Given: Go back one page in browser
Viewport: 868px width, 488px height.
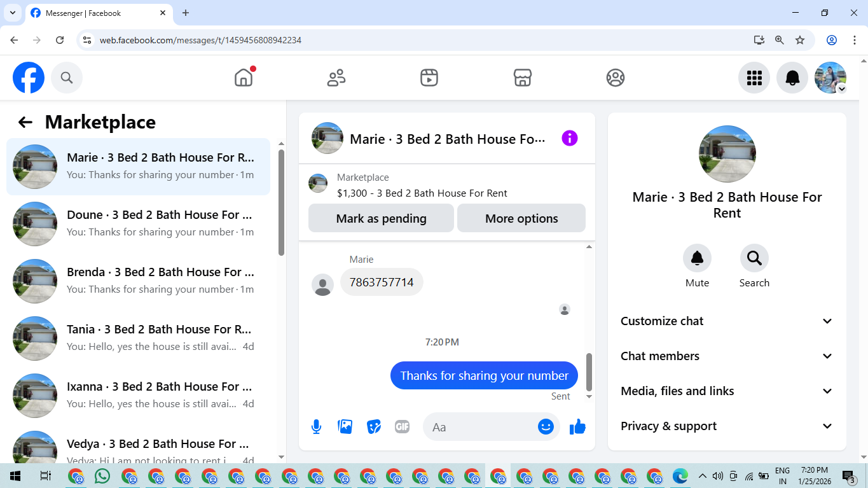Looking at the screenshot, I should (x=14, y=40).
